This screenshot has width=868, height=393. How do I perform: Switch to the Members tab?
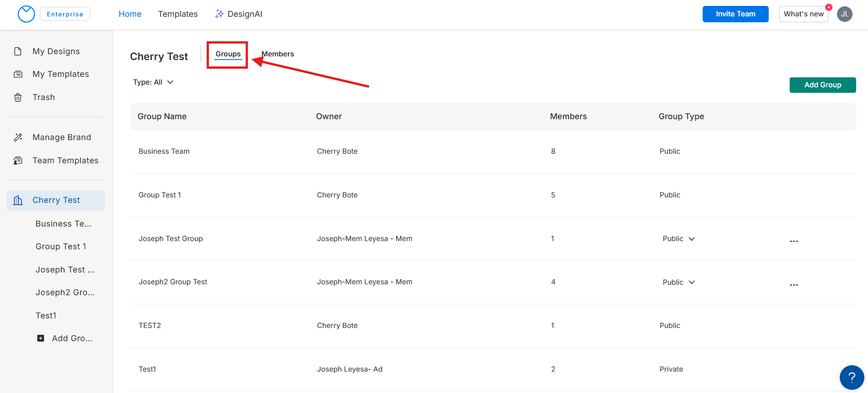pyautogui.click(x=278, y=54)
